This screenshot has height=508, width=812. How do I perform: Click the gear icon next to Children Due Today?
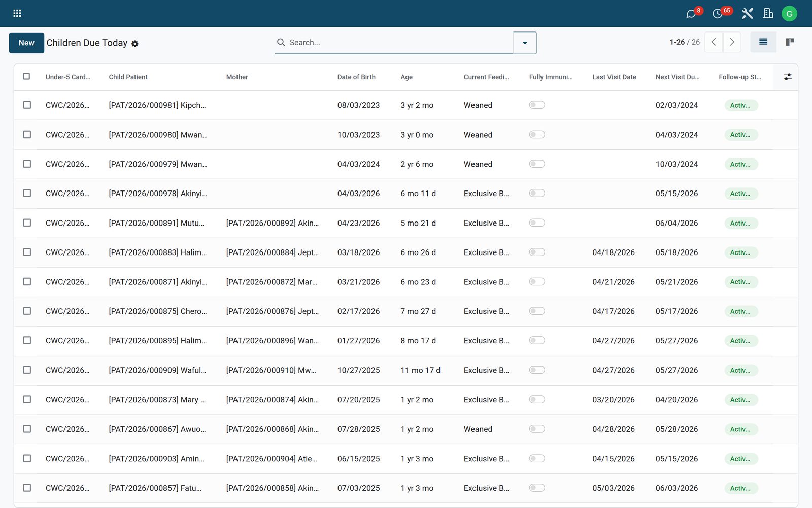click(x=135, y=44)
